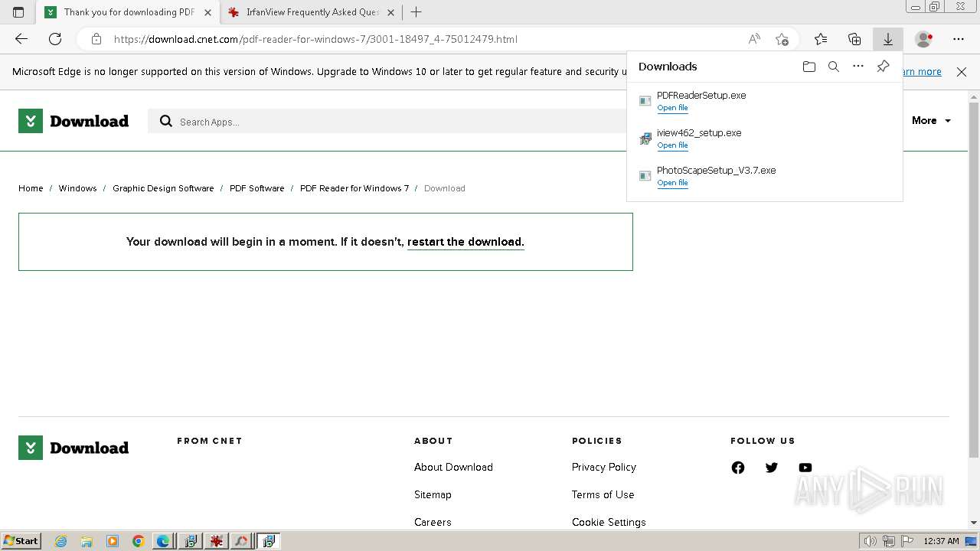Go back using the browser back arrow
The width and height of the screenshot is (980, 551).
pyautogui.click(x=21, y=39)
